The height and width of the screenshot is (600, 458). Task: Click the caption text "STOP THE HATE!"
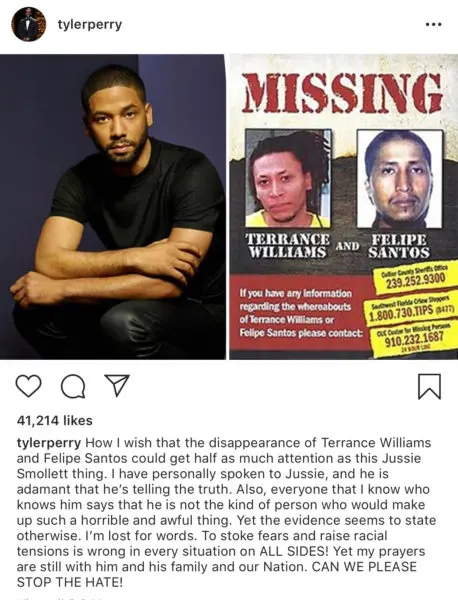(x=70, y=582)
